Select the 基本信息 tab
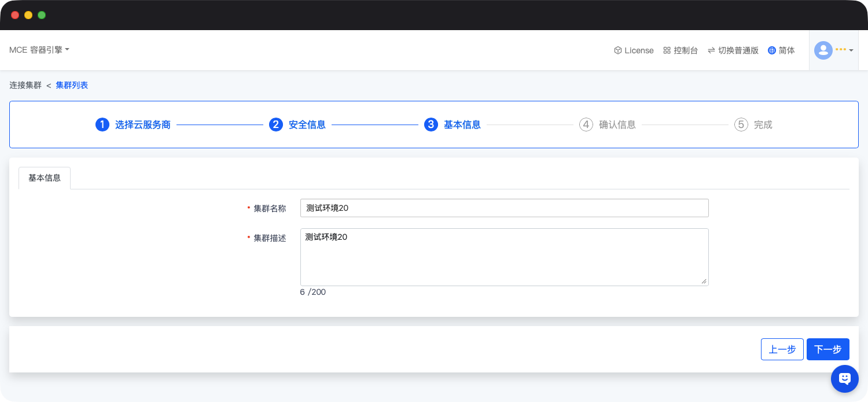The height and width of the screenshot is (402, 868). pyautogui.click(x=45, y=178)
